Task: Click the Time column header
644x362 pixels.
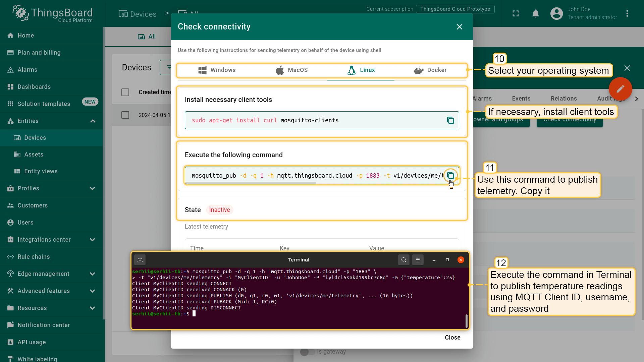Action: click(x=197, y=248)
